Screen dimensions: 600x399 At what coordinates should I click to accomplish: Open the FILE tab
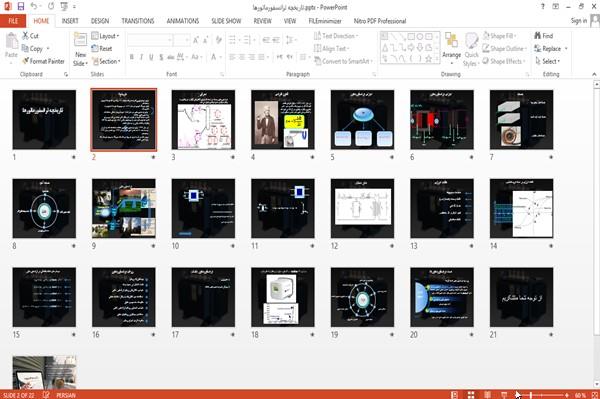point(13,21)
